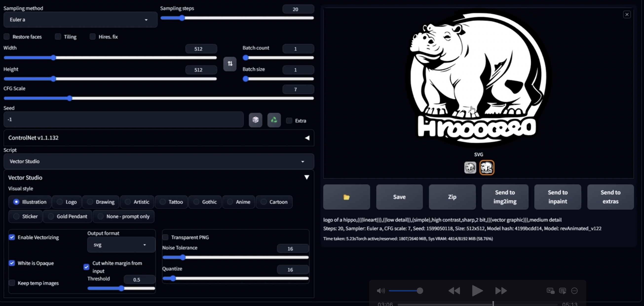Viewport: 644px width, 306px height.
Task: Select the first hippo result thumbnail
Action: coord(470,168)
